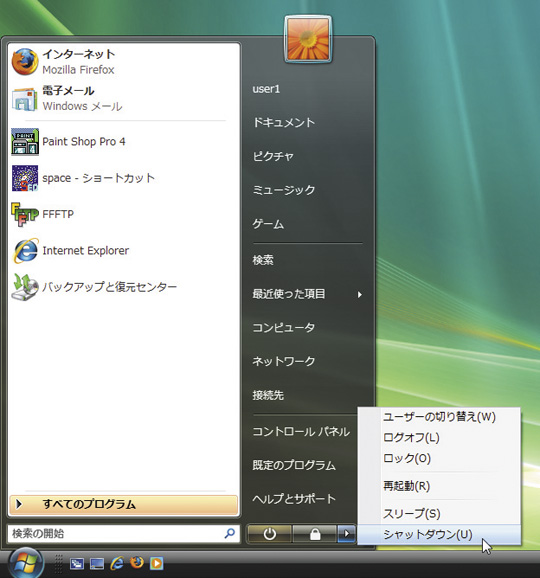Expand すべてのプログラム list
The height and width of the screenshot is (578, 540).
coord(123,504)
